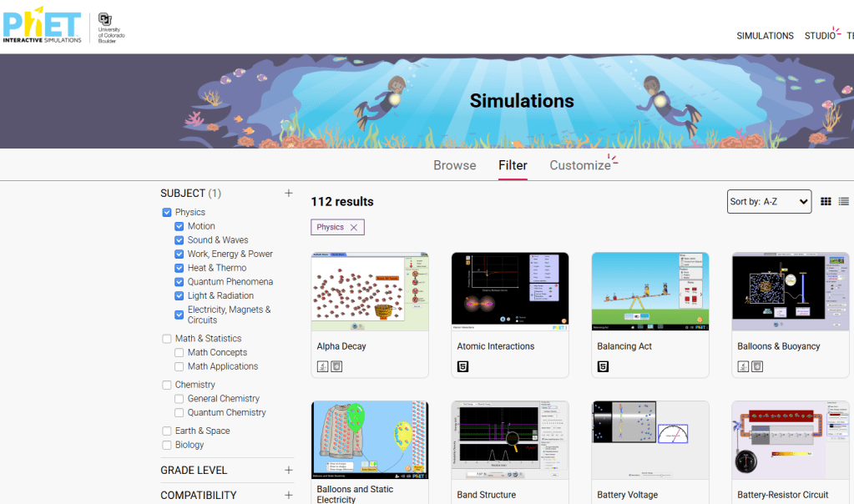Open the Sort by A-Z dropdown
The width and height of the screenshot is (854, 504).
[769, 201]
